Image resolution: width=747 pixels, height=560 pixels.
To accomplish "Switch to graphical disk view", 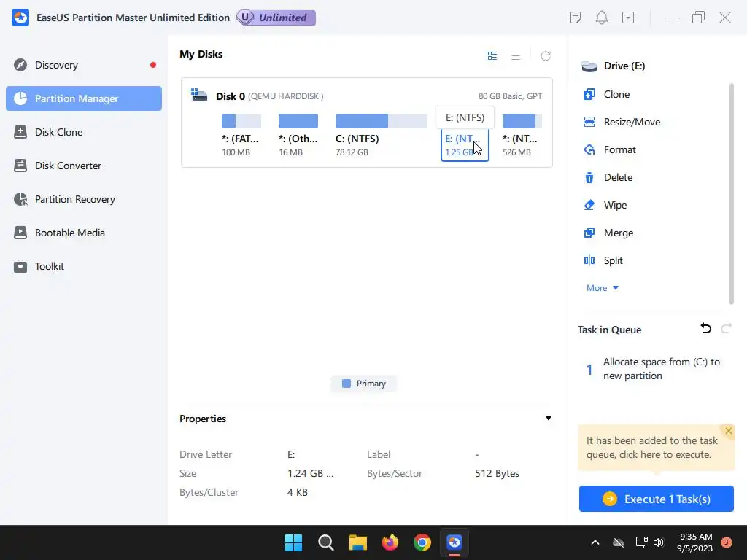I will click(492, 55).
